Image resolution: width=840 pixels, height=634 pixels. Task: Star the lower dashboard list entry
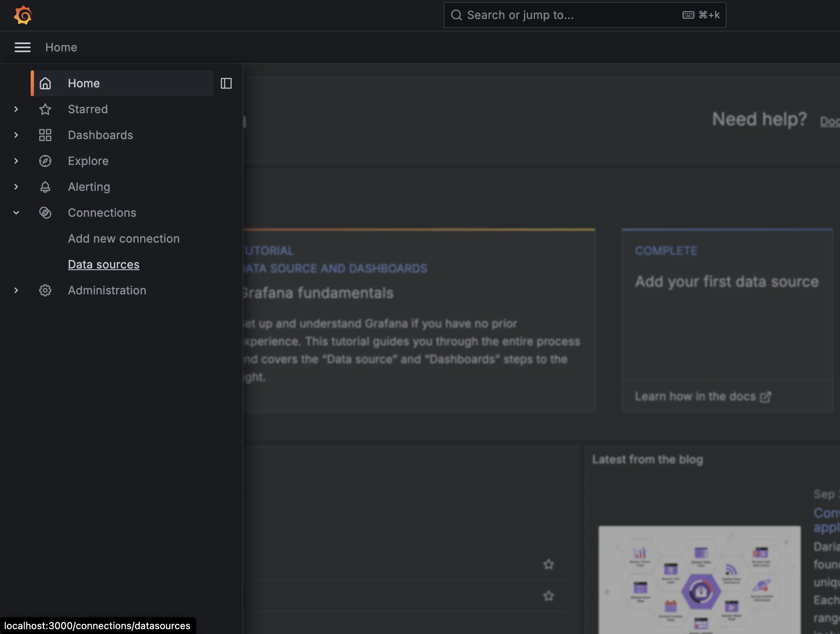coord(548,596)
